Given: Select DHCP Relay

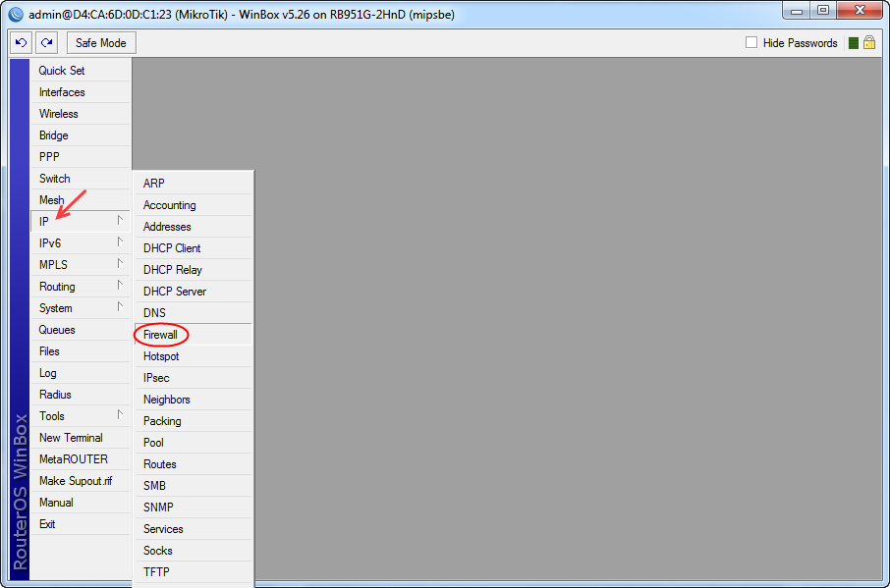Looking at the screenshot, I should 193,269.
